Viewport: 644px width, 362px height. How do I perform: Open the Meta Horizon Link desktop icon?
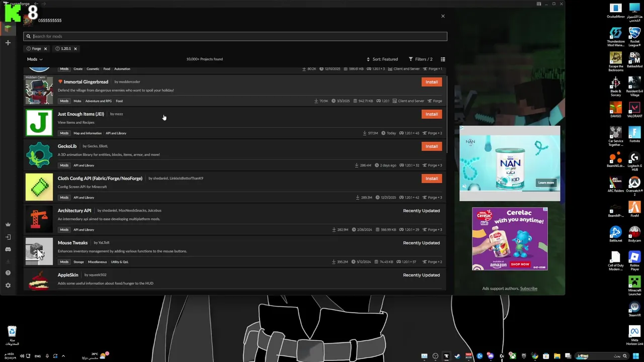[x=634, y=336]
